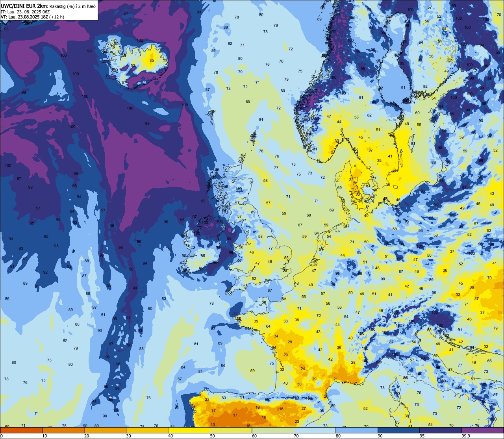
Task: Click the dark blue 90–95 legend swatch
Action: click(x=399, y=430)
